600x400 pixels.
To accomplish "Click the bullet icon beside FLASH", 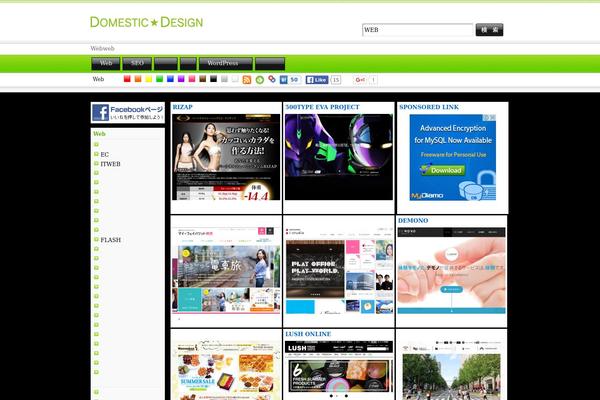I will click(x=96, y=239).
